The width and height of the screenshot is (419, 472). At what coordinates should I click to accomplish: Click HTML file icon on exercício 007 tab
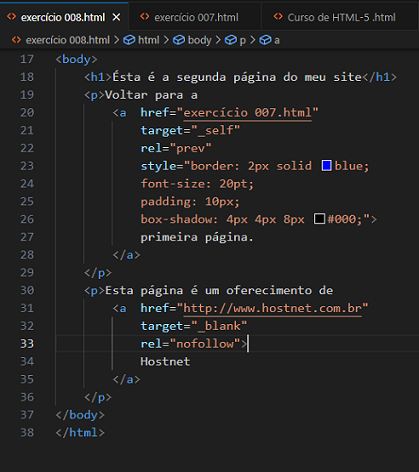pos(145,17)
